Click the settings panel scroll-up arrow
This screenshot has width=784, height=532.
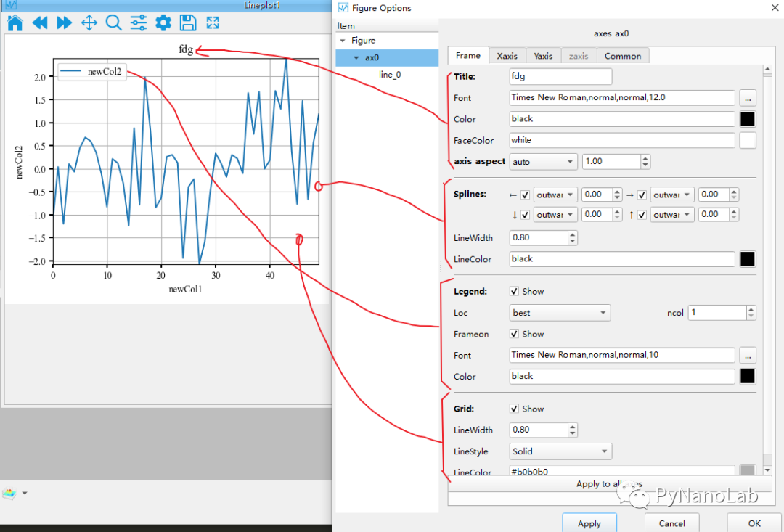[x=767, y=68]
